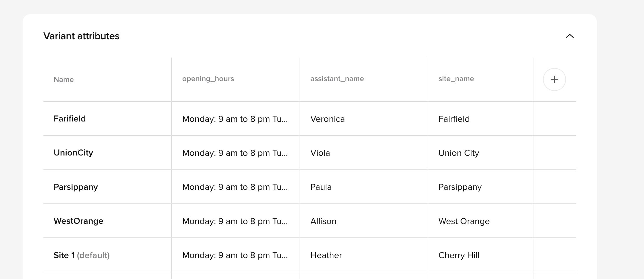
Task: Click the plus icon to add attribute
Action: click(554, 80)
